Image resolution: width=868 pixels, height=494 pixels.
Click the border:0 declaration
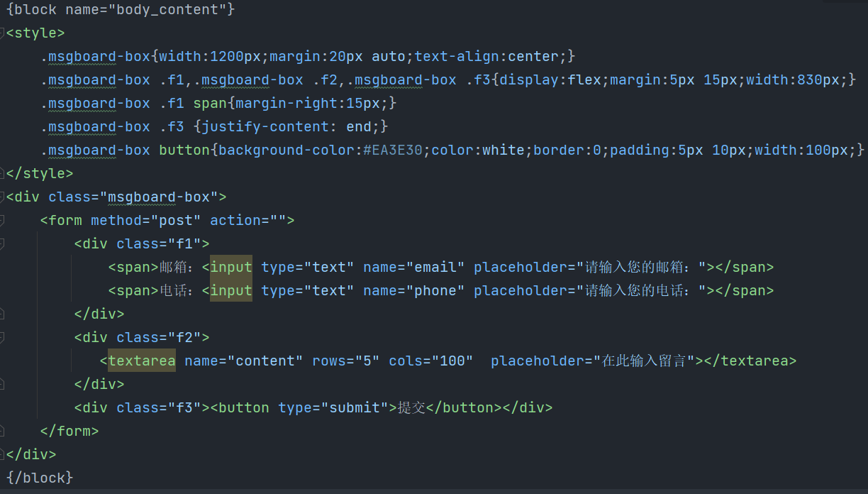(567, 150)
